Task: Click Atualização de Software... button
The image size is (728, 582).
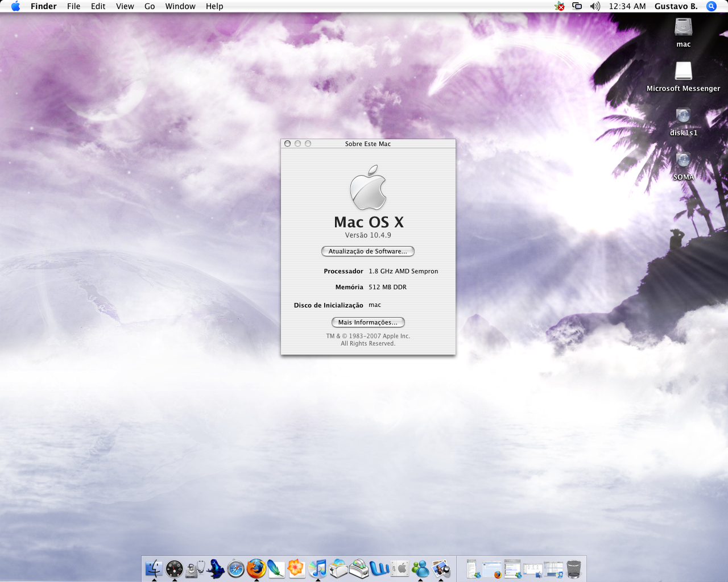Action: [x=367, y=251]
